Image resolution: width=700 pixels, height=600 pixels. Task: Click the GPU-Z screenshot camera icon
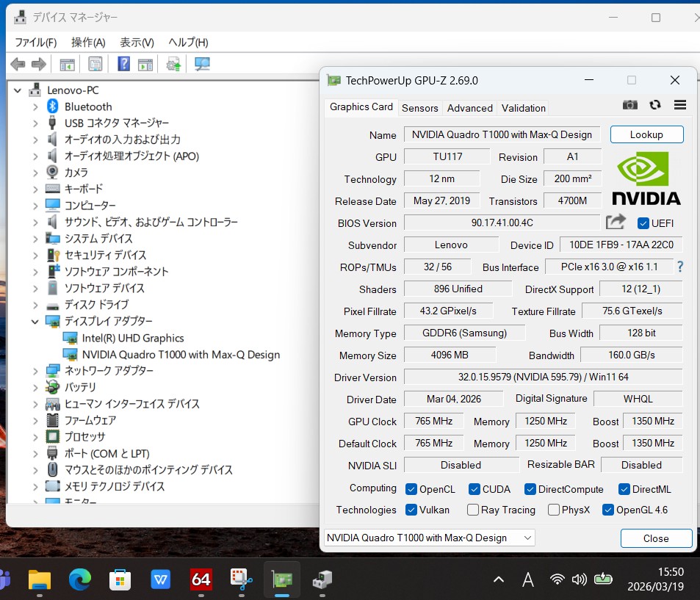click(x=630, y=105)
